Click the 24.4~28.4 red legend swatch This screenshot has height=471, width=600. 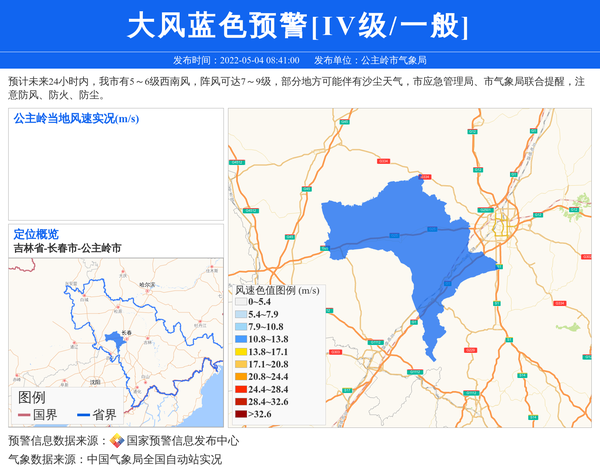point(241,389)
